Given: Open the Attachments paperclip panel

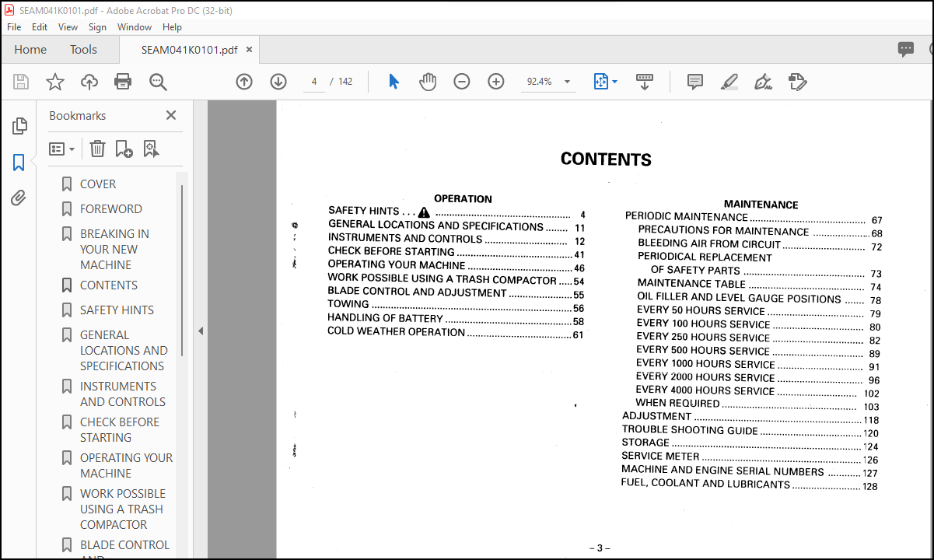Looking at the screenshot, I should pyautogui.click(x=19, y=198).
